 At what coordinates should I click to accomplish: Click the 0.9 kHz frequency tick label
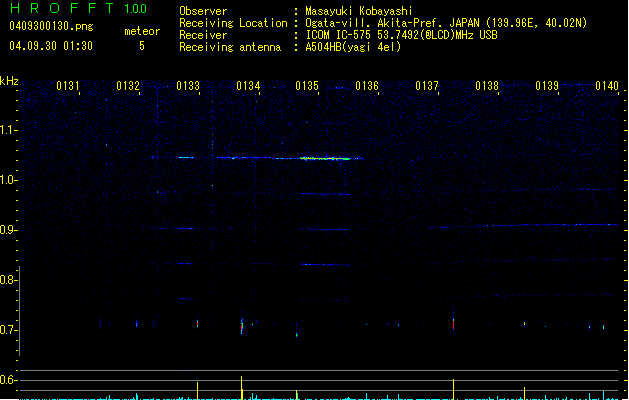pos(8,230)
